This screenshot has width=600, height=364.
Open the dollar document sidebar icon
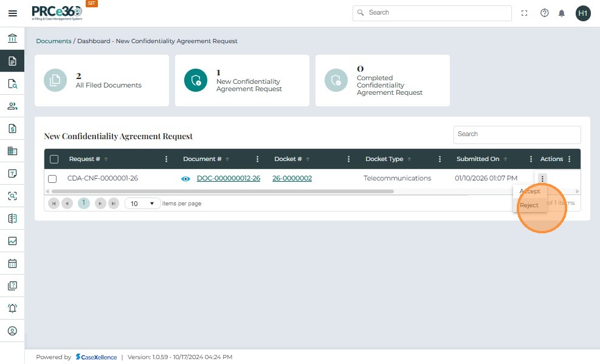click(x=12, y=128)
